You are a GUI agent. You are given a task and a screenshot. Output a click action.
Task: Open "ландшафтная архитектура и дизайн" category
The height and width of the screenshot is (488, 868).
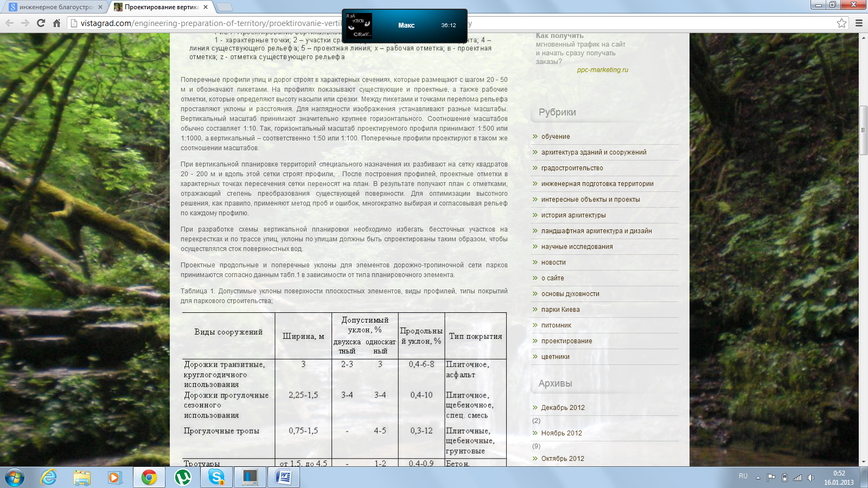pos(596,231)
